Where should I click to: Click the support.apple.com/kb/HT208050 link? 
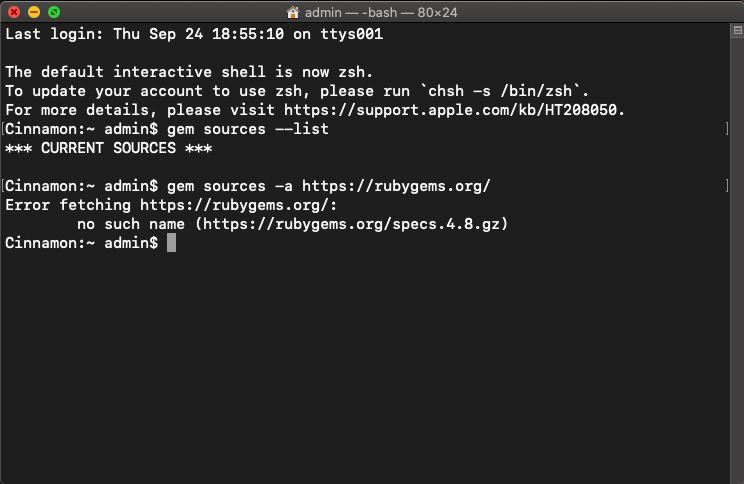click(x=454, y=110)
